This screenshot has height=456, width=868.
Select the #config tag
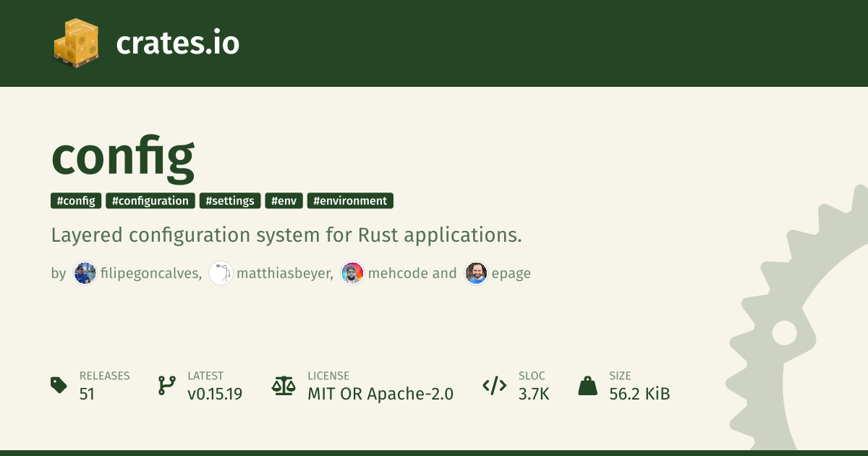pyautogui.click(x=76, y=200)
